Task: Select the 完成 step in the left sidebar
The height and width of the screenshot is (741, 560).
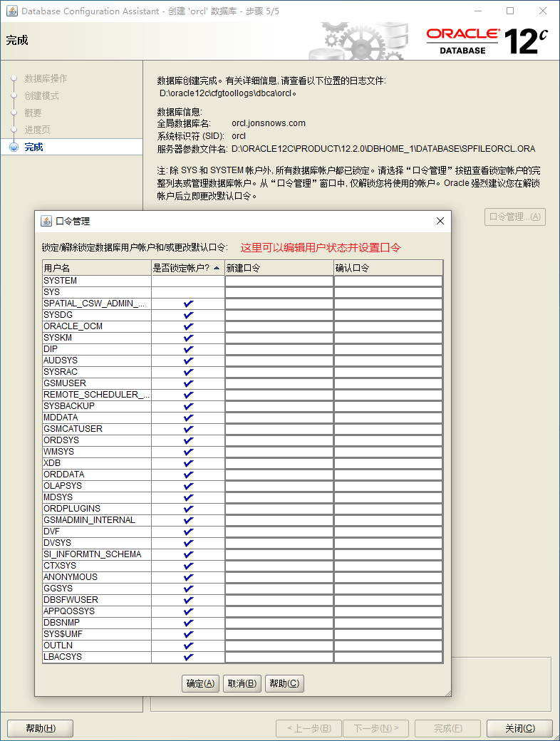Action: point(33,147)
